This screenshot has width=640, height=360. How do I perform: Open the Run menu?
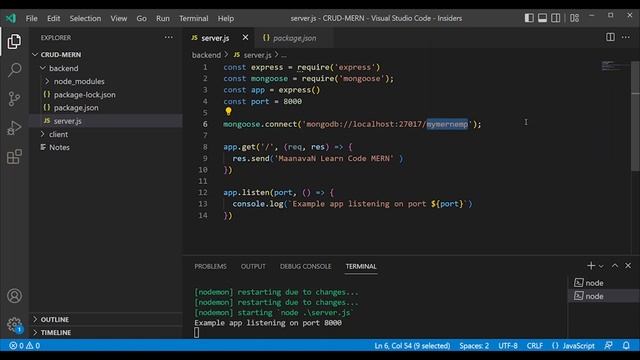point(163,18)
